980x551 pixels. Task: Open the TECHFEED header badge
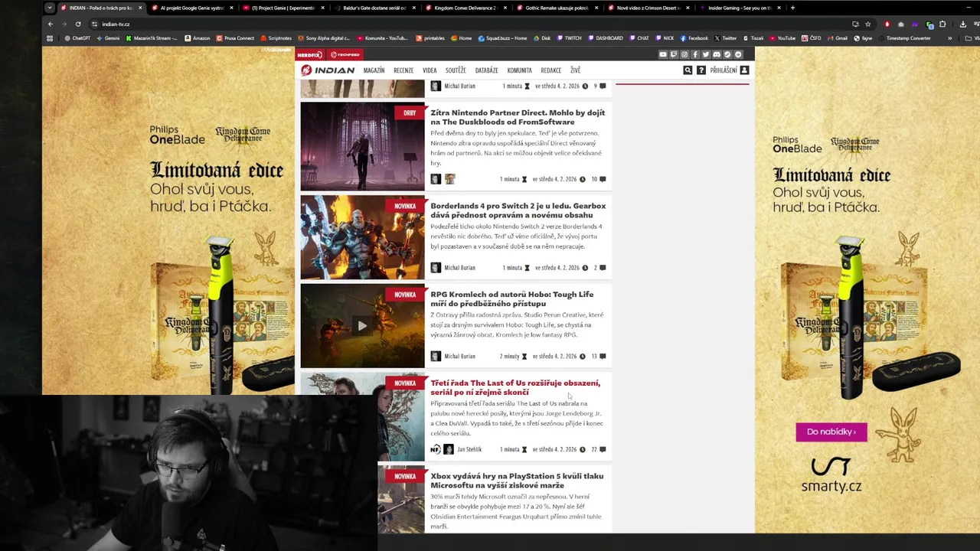345,54
